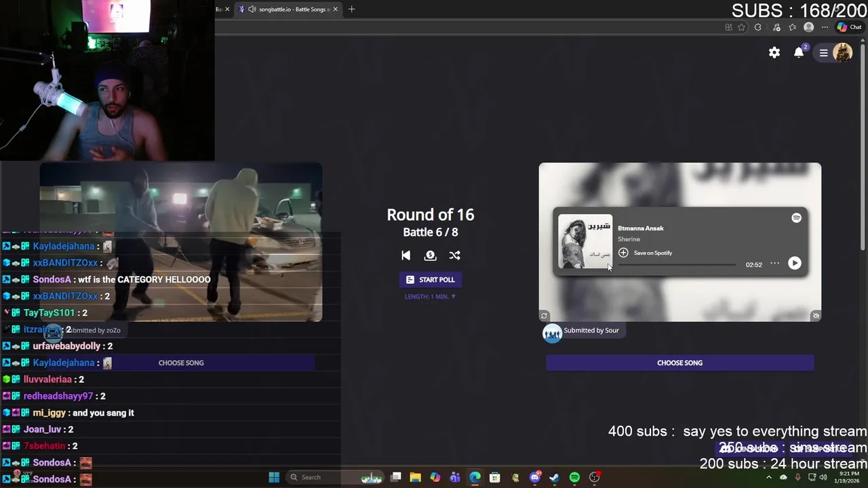This screenshot has width=868, height=488.
Task: Switch to songbattle.io Battle Songs tab
Action: pos(288,9)
